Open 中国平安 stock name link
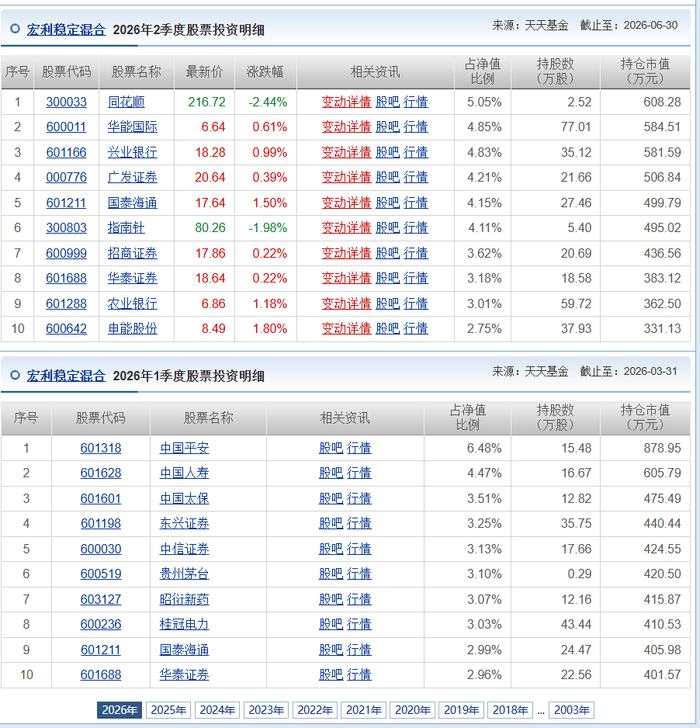 click(x=184, y=448)
